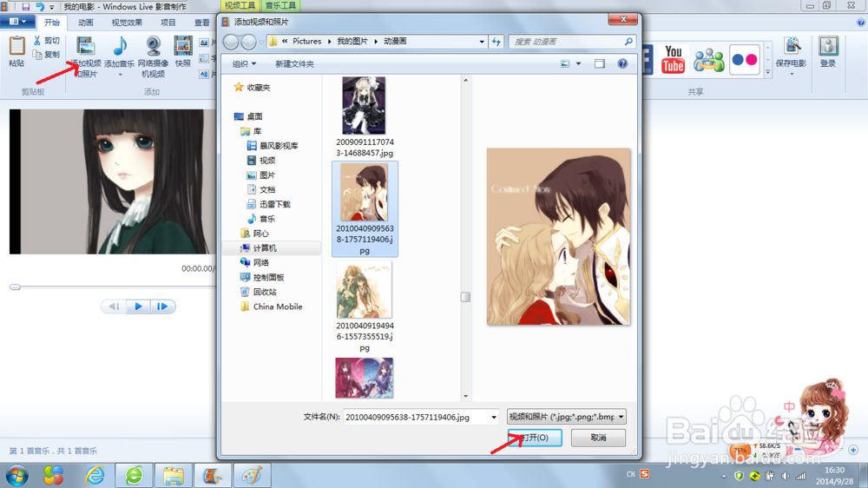This screenshot has width=868, height=488.
Task: Click the Windows Live Groups share icon
Action: point(708,59)
